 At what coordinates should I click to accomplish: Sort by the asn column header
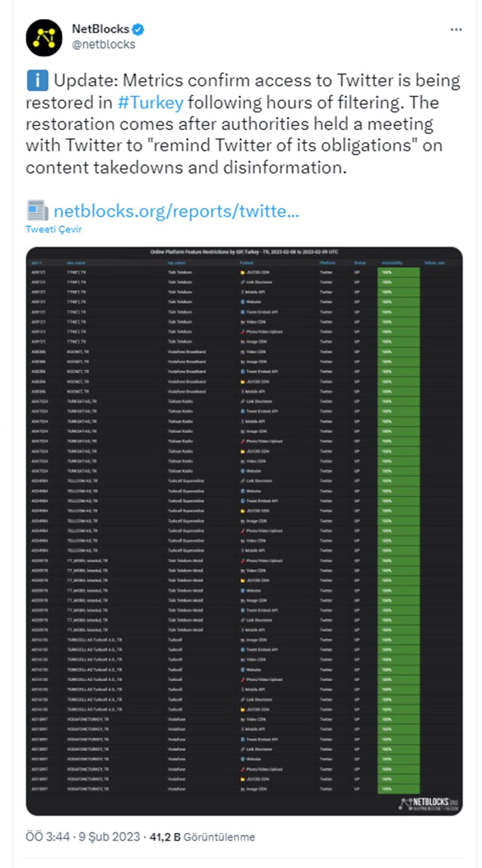pos(36,263)
